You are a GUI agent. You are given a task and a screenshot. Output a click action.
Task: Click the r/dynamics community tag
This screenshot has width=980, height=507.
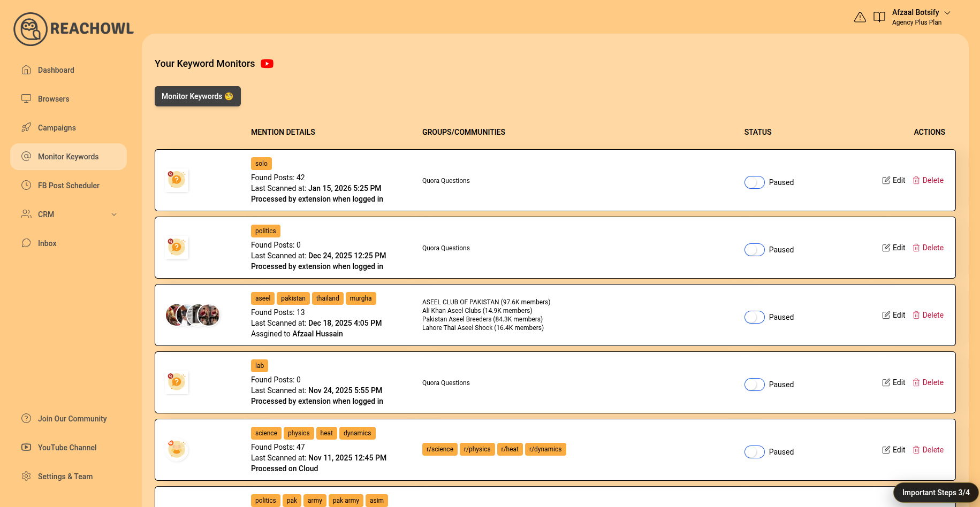coord(545,449)
